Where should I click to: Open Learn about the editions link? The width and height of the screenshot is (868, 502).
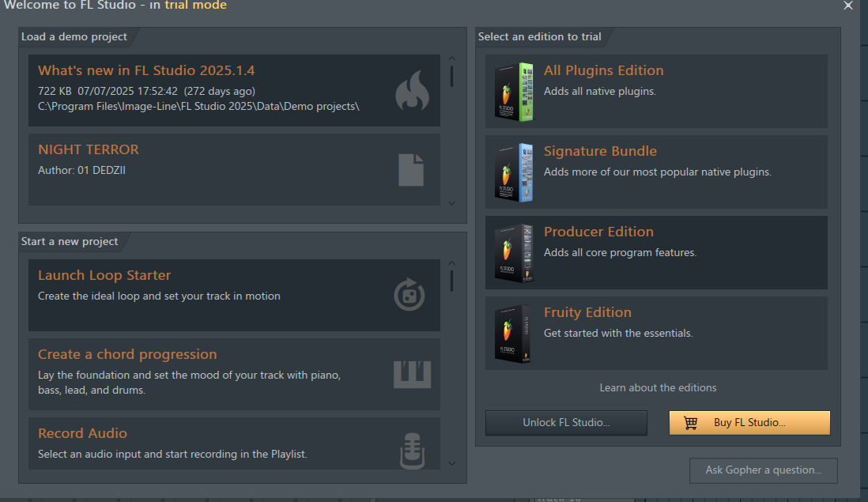[x=658, y=387]
